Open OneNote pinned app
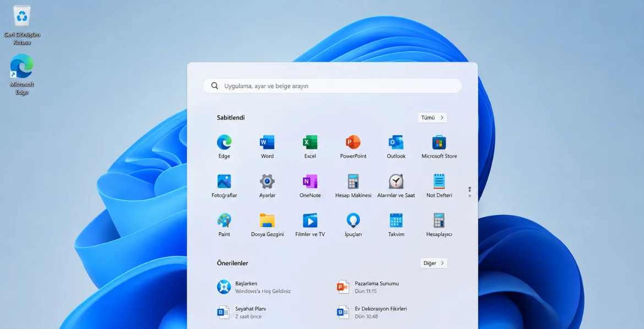 point(310,185)
